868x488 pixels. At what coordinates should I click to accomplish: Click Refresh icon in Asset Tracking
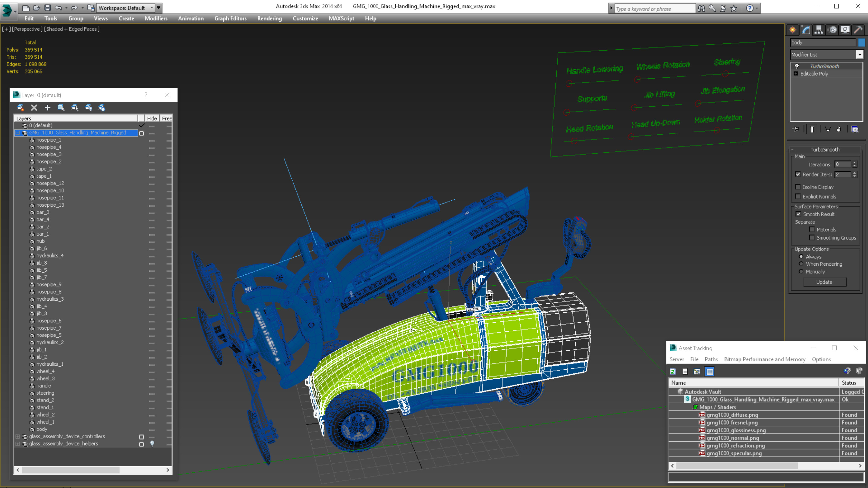point(673,371)
